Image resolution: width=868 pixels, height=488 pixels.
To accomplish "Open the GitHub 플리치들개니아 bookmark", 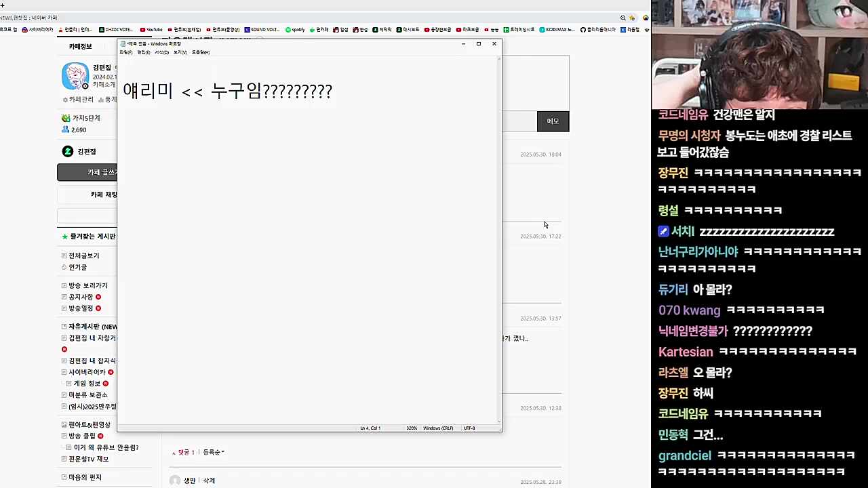I will [598, 30].
